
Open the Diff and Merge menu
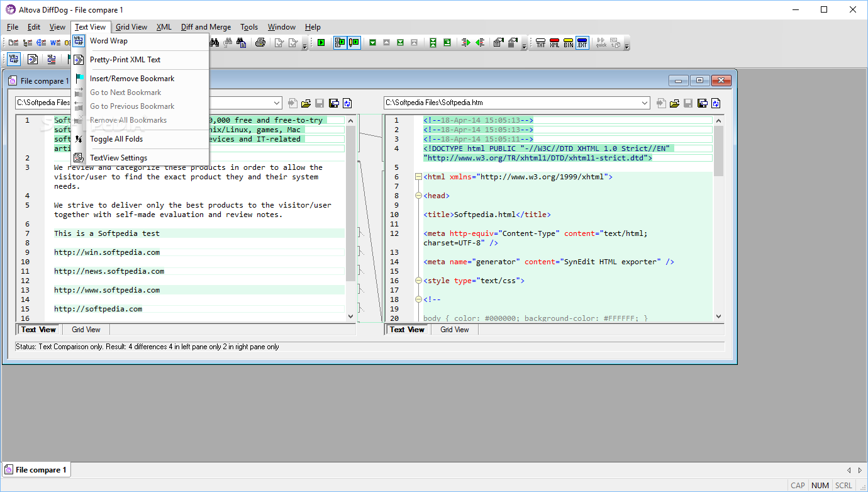[x=206, y=27]
